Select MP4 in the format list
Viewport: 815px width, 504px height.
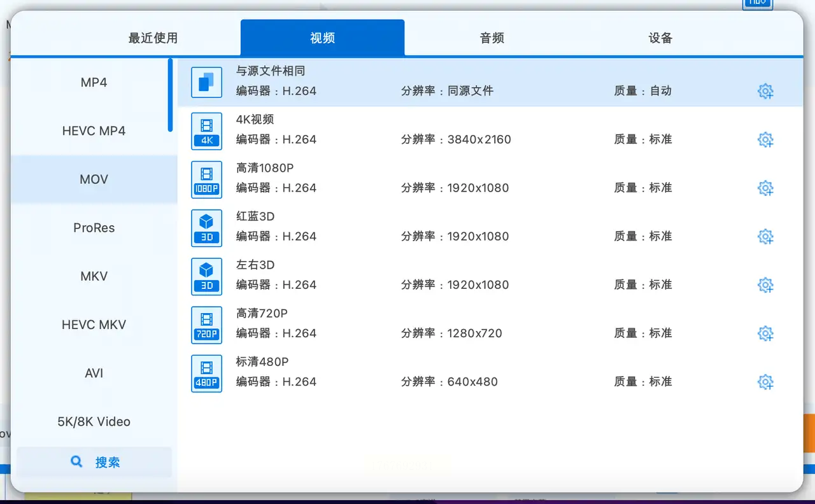point(94,83)
